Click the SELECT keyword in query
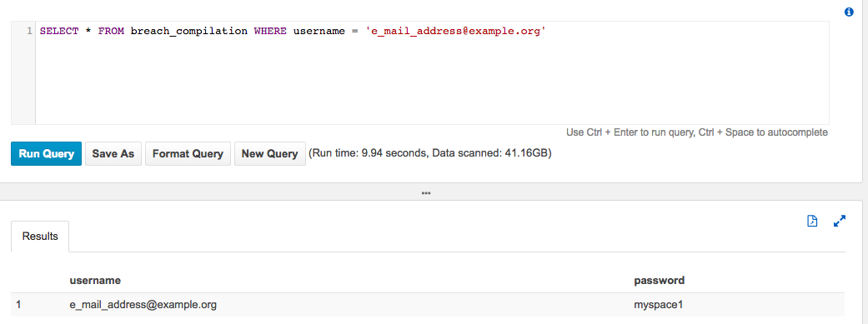 pos(59,31)
